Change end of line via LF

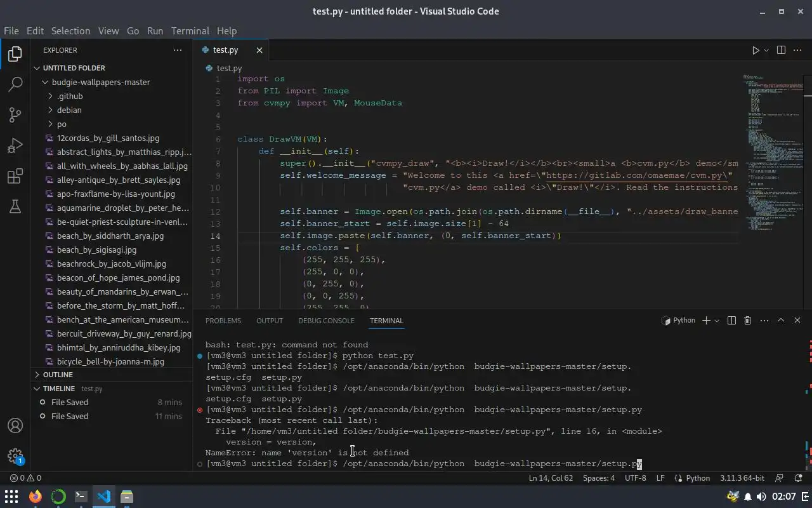(x=660, y=478)
